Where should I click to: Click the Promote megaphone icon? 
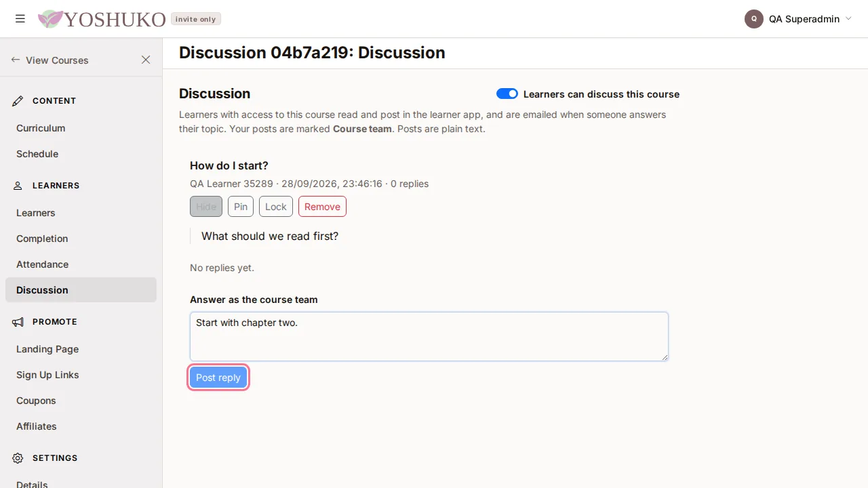(x=18, y=322)
